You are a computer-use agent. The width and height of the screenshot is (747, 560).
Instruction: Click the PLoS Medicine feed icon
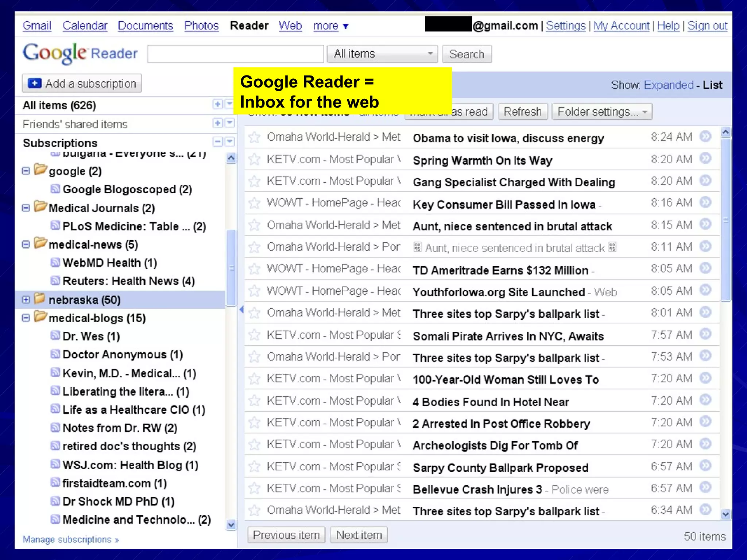pos(55,225)
